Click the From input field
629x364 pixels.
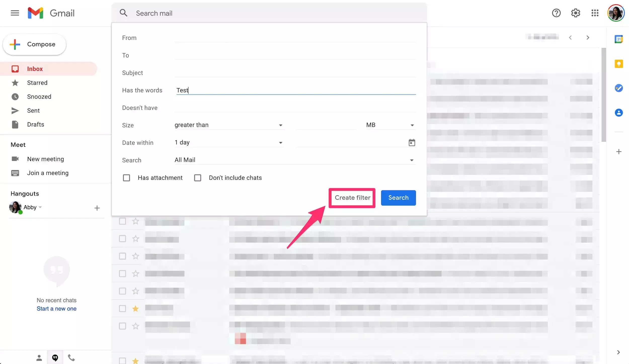point(294,38)
